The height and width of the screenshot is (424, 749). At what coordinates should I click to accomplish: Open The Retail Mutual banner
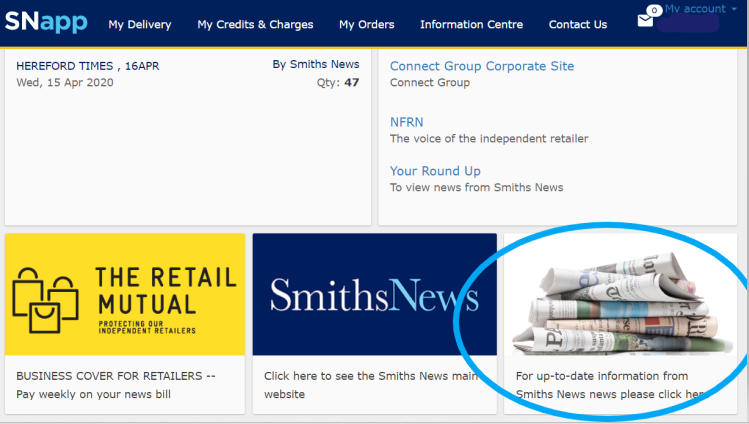coord(125,294)
